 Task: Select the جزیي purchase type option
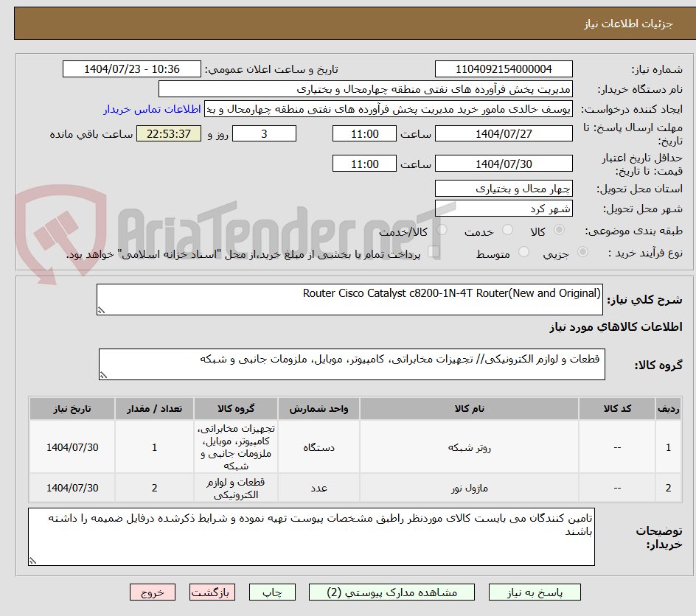pos(582,252)
